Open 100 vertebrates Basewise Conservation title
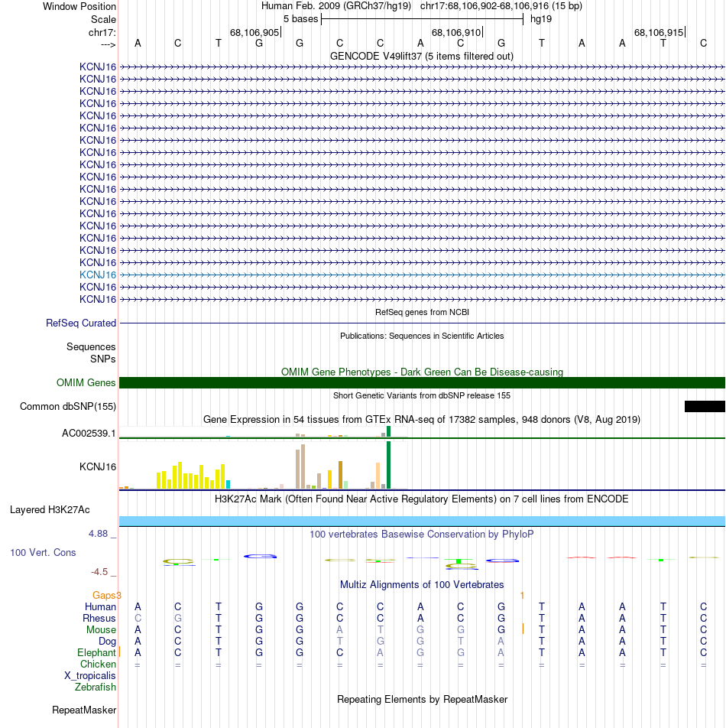Image resolution: width=726 pixels, height=728 pixels. 422,535
